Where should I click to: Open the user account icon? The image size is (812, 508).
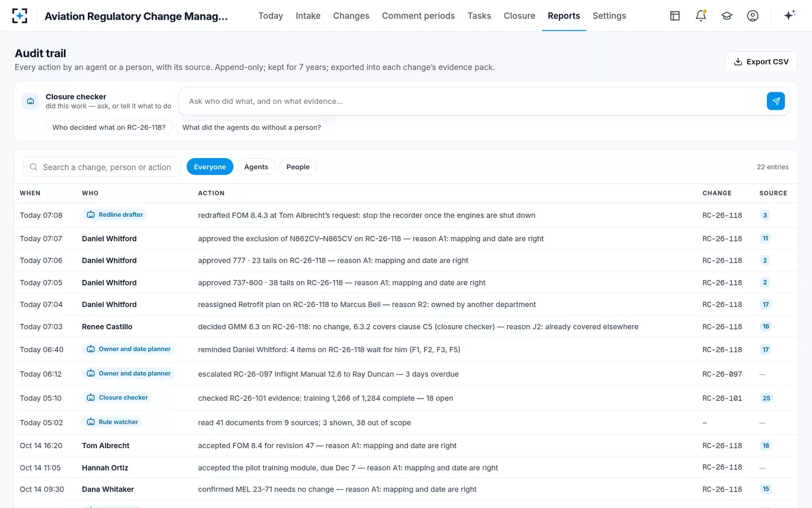point(753,16)
